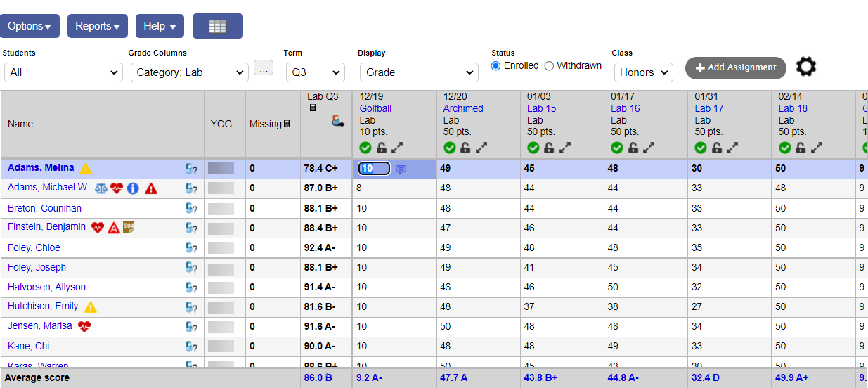Click red heart alert for Marisa Jensen
868x388 pixels.
pos(84,326)
